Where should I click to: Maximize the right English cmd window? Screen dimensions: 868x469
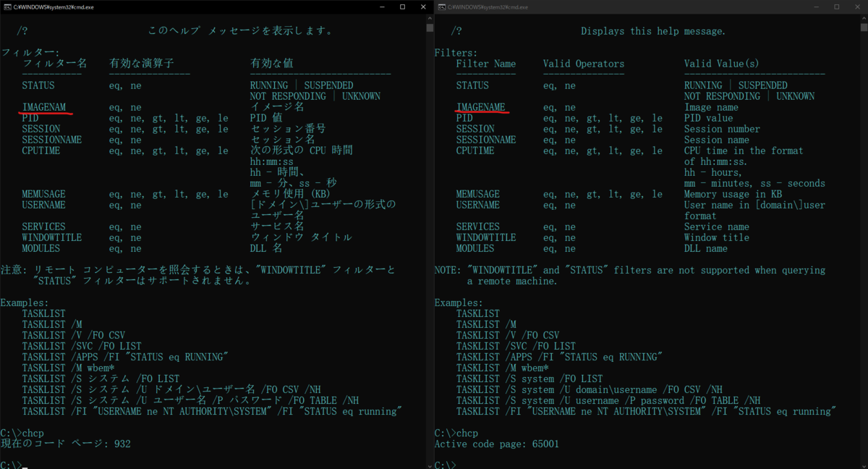(x=836, y=7)
